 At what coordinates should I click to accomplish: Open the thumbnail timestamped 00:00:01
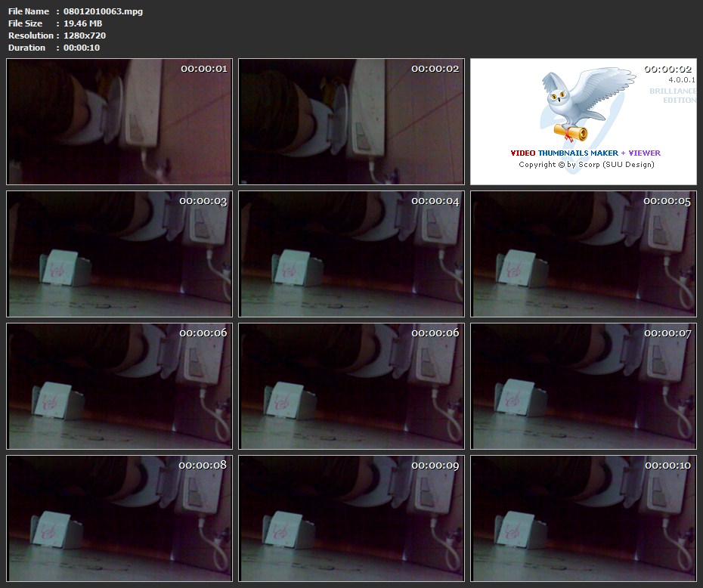click(119, 122)
